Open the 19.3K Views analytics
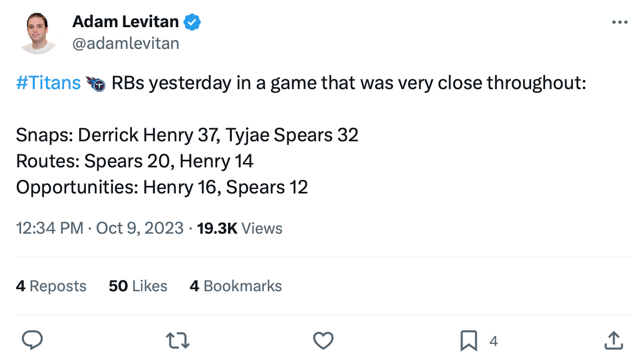Image resolution: width=644 pixels, height=363 pixels. 239,228
